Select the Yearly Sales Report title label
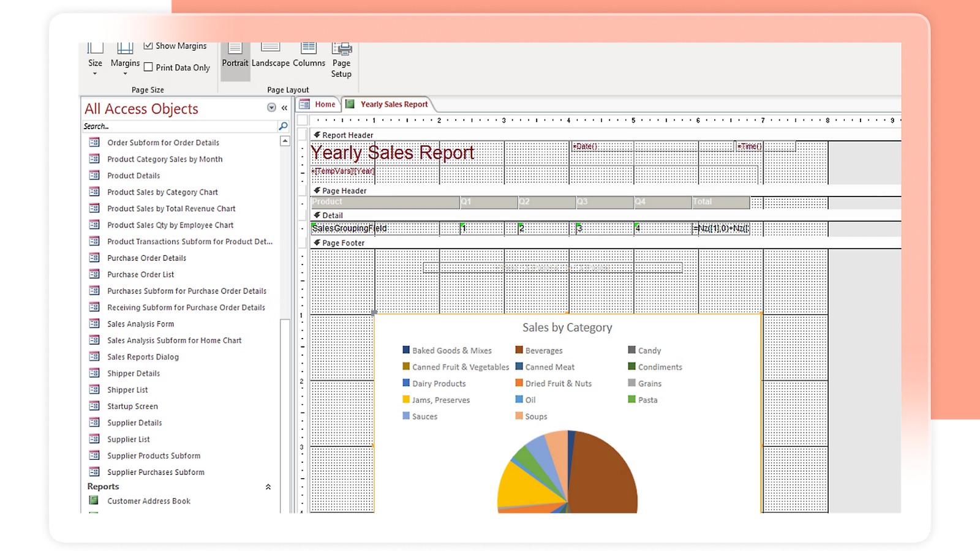Screen dimensions: 980x551 (392, 152)
